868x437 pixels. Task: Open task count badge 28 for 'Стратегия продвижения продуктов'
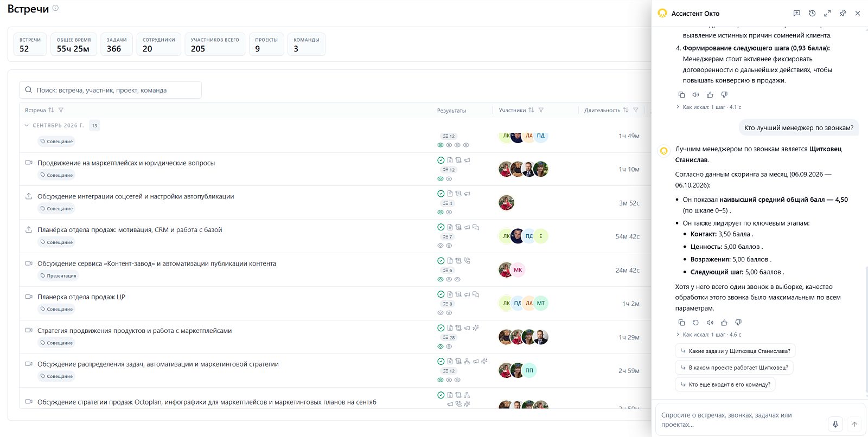(x=449, y=337)
